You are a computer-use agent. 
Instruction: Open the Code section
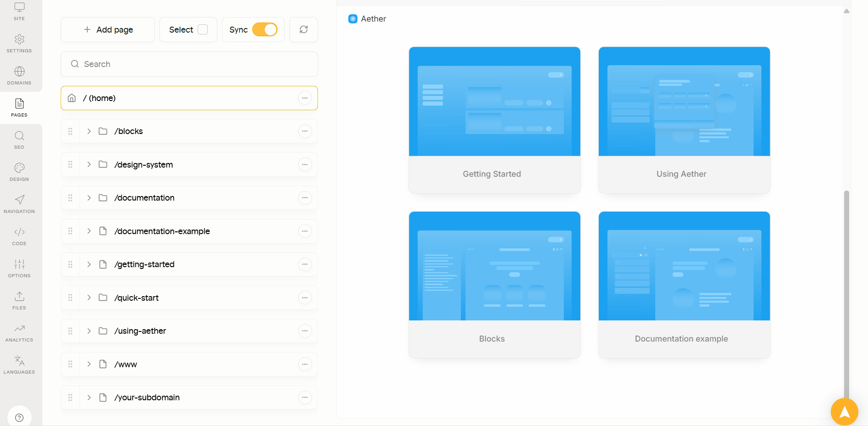pyautogui.click(x=19, y=236)
